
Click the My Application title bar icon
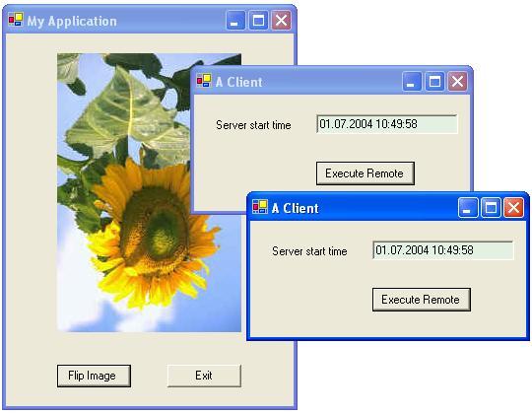click(16, 20)
